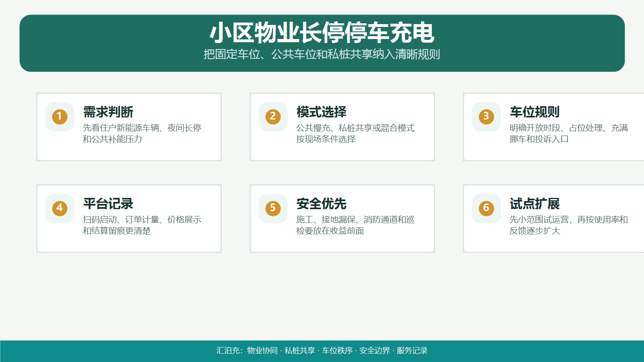Click the footer text starting 汇泊充
Screen dimensions: 644x362
(322, 351)
